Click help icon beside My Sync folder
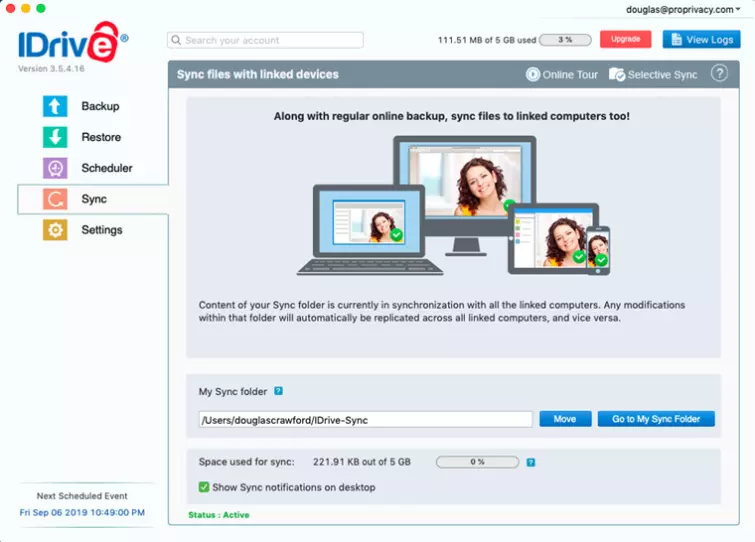This screenshot has width=755, height=542. (x=278, y=391)
